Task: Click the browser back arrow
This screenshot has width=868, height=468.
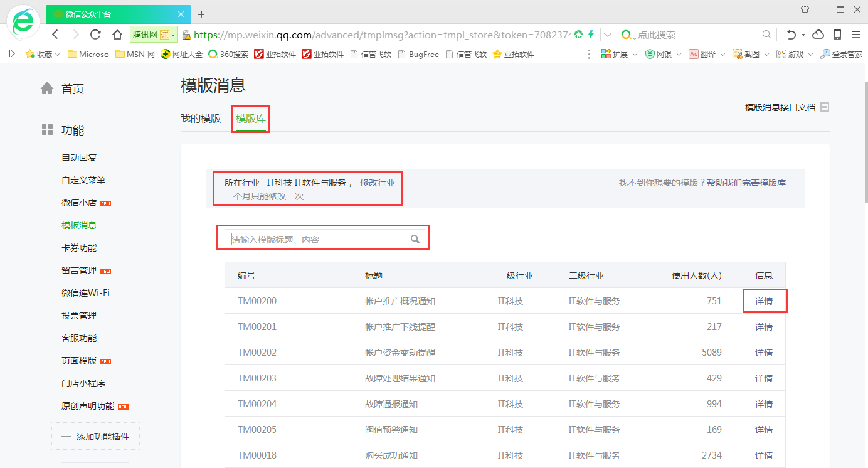Action: [56, 35]
